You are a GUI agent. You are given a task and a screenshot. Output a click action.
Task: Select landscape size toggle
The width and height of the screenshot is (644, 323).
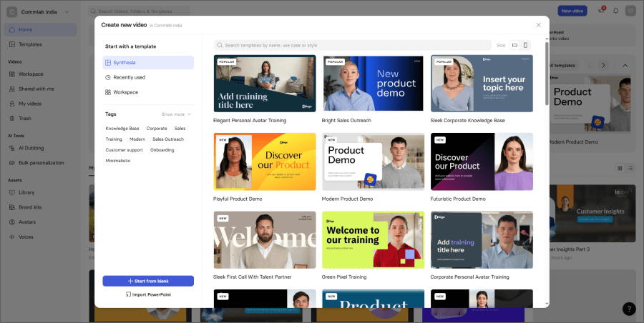click(514, 45)
